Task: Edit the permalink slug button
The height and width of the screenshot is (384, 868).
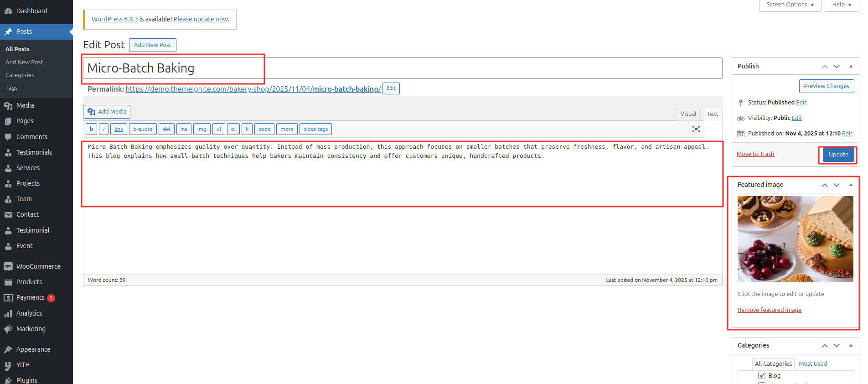Action: (391, 88)
